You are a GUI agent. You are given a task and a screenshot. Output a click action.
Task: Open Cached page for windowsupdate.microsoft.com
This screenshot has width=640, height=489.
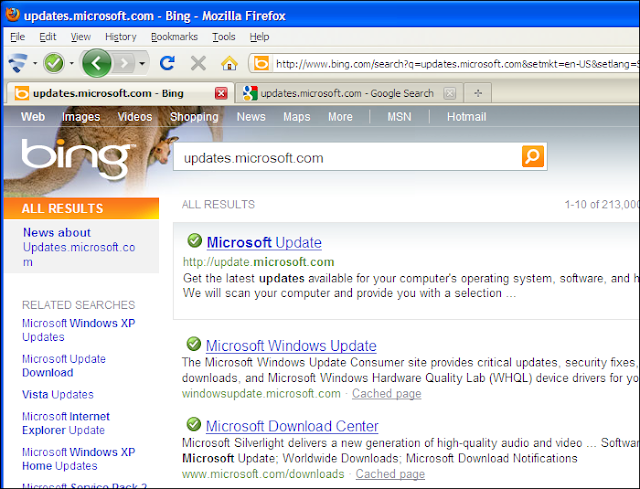pos(387,393)
